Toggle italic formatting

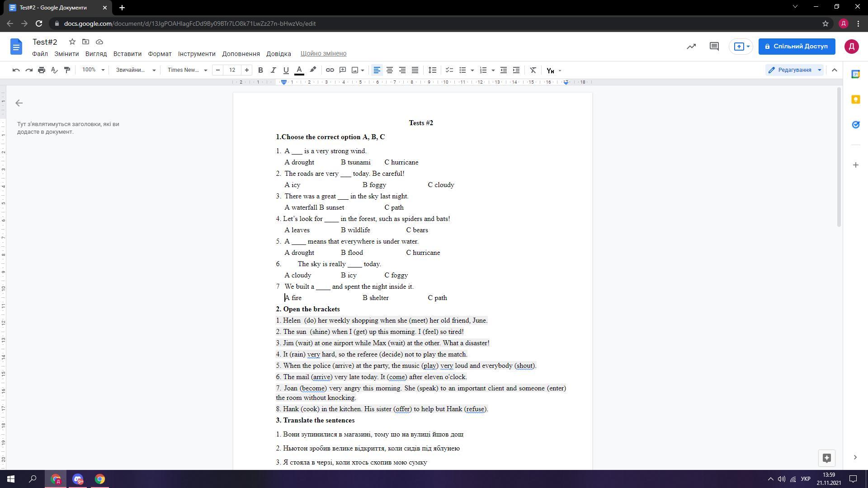(x=273, y=70)
